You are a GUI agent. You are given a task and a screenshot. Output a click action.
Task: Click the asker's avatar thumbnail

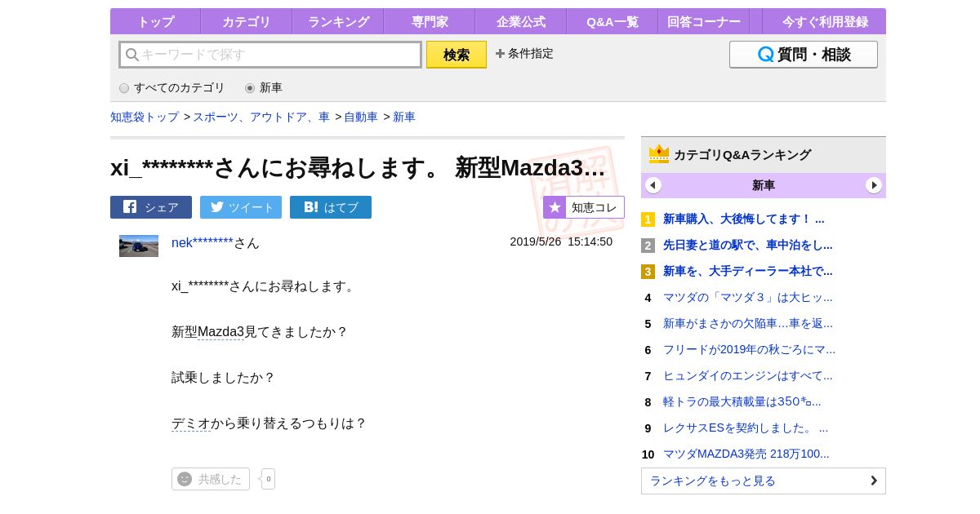139,246
